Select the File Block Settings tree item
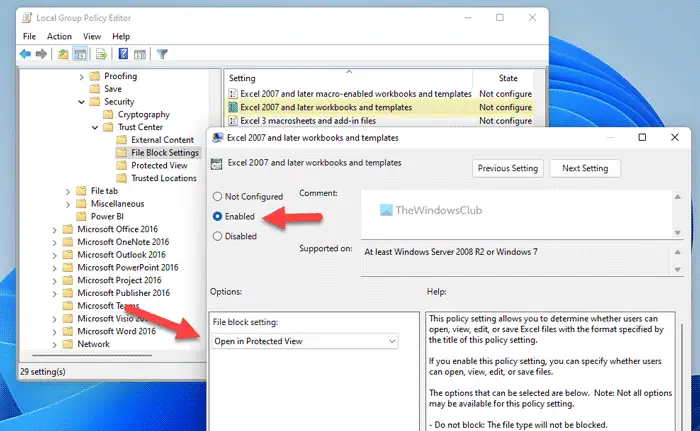Image resolution: width=700 pixels, height=431 pixels. click(165, 153)
